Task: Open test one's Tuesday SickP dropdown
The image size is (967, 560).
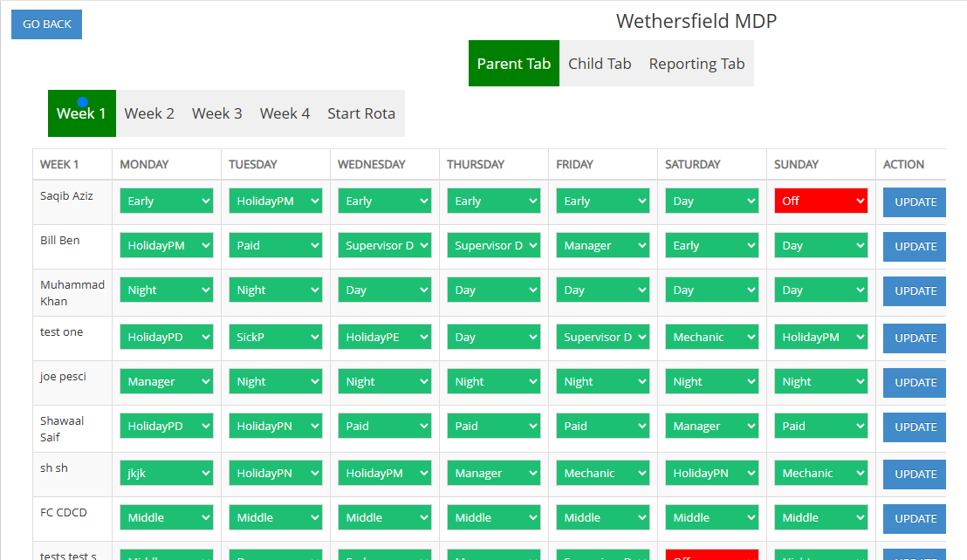Action: [x=275, y=337]
